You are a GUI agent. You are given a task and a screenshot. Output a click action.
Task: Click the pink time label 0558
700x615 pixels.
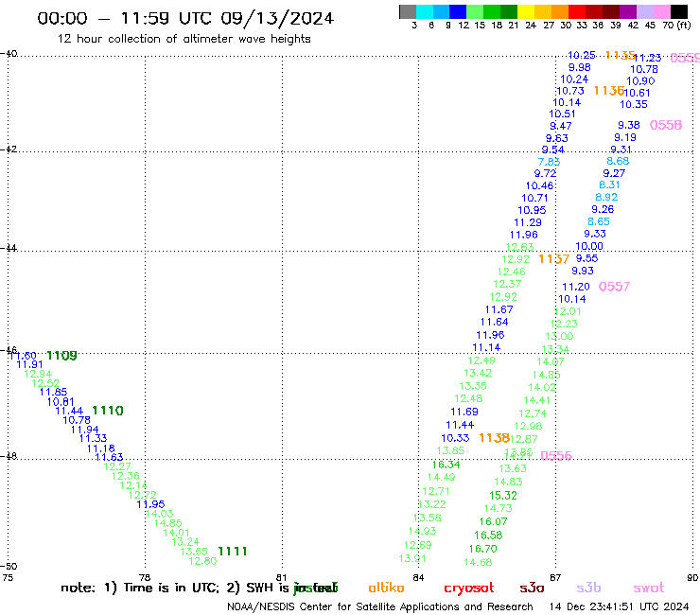(666, 125)
